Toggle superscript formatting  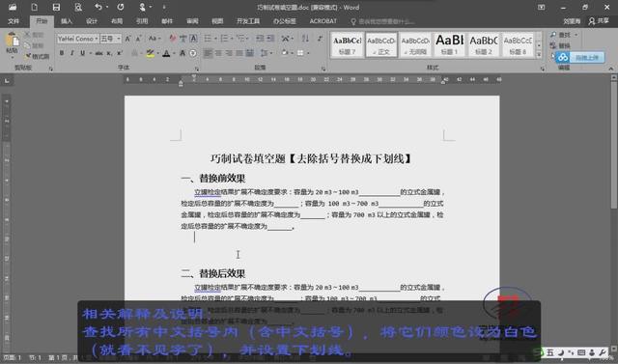(120, 53)
